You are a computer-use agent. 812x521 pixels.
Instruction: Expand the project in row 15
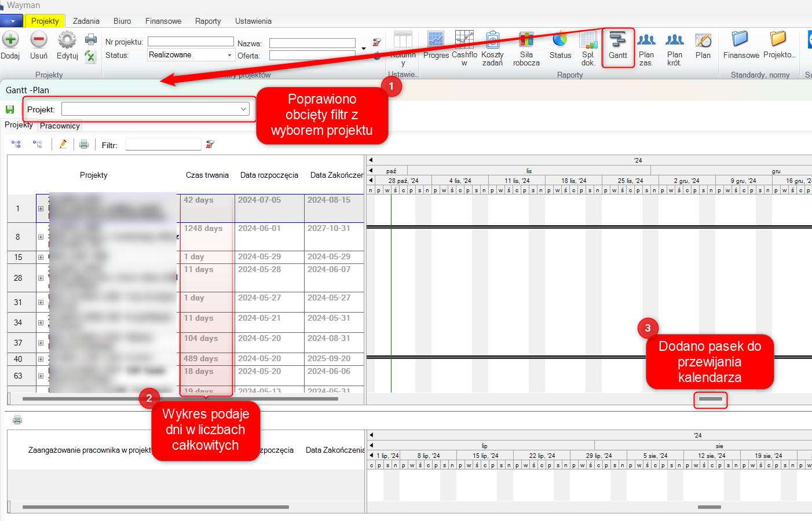pos(41,257)
